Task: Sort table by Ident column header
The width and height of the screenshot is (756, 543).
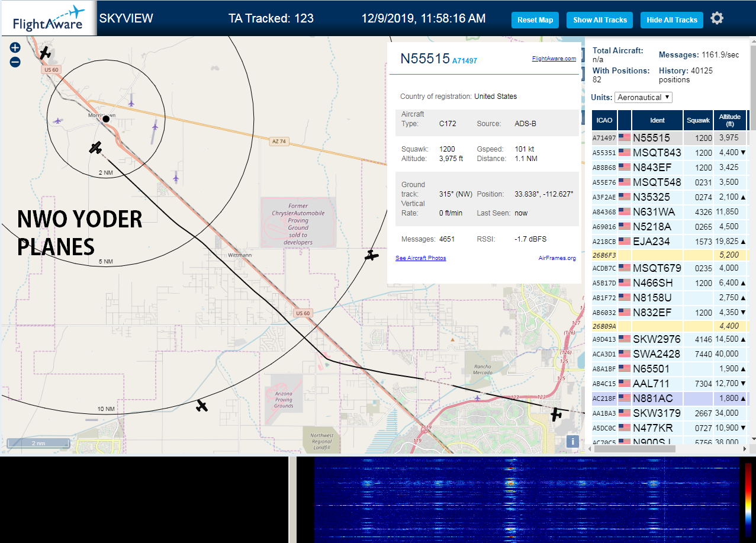Action: tap(657, 120)
